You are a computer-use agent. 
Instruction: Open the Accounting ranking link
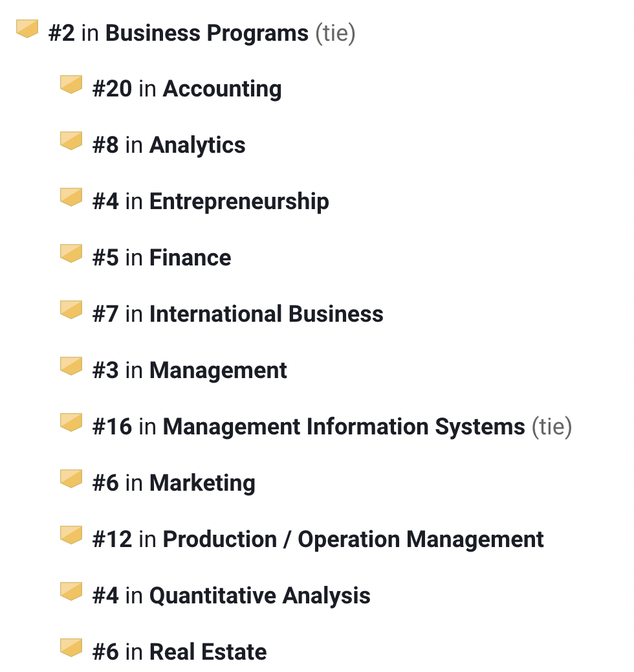point(222,89)
